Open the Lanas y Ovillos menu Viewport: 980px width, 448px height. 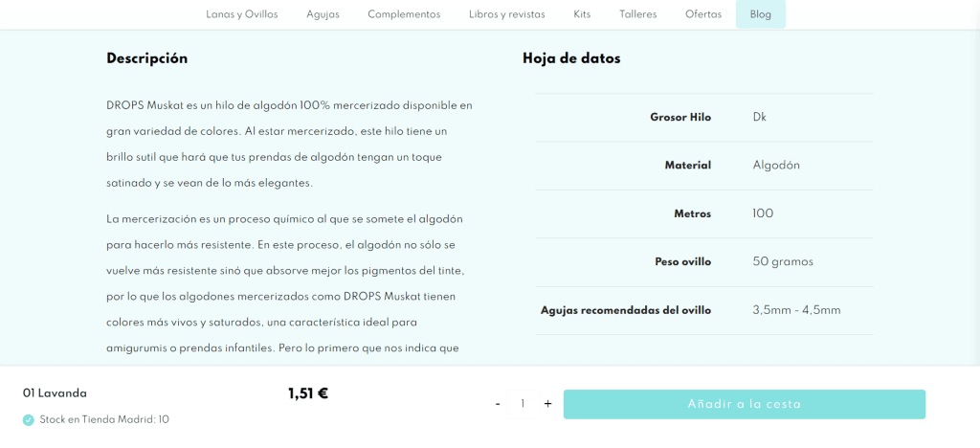(x=242, y=14)
